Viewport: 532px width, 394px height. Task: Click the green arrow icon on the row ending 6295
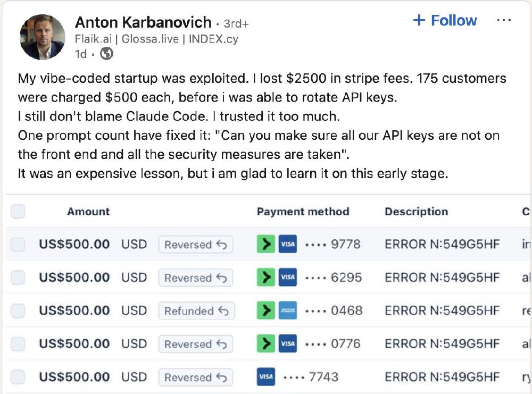coord(265,277)
